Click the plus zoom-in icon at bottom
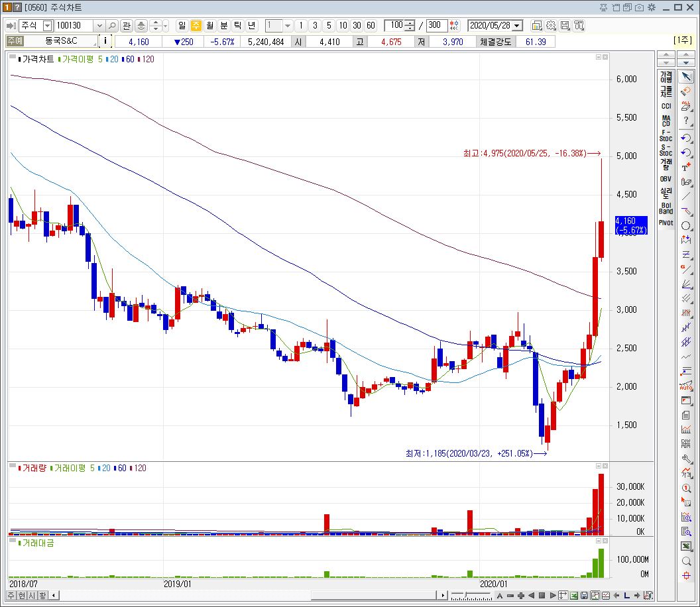The width and height of the screenshot is (700, 607). [x=520, y=595]
